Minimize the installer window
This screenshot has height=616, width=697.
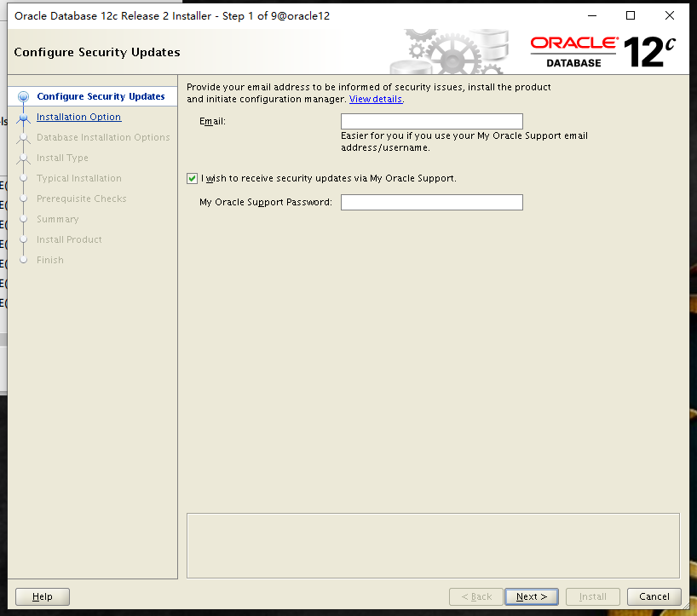pos(592,15)
